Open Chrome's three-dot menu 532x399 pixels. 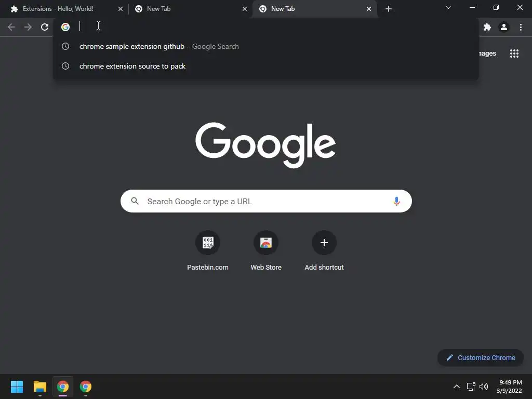(x=521, y=27)
